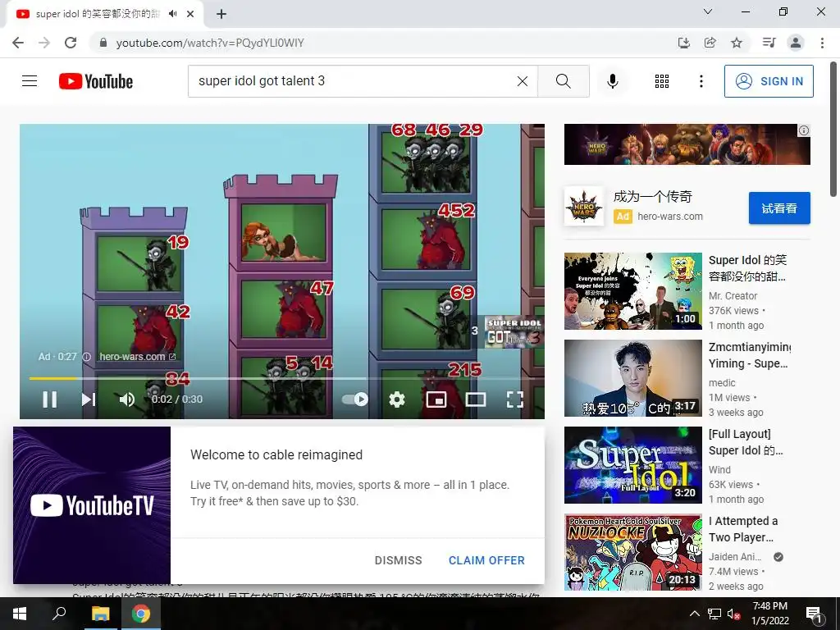Enter full screen mode
The image size is (840, 630).
click(x=515, y=399)
